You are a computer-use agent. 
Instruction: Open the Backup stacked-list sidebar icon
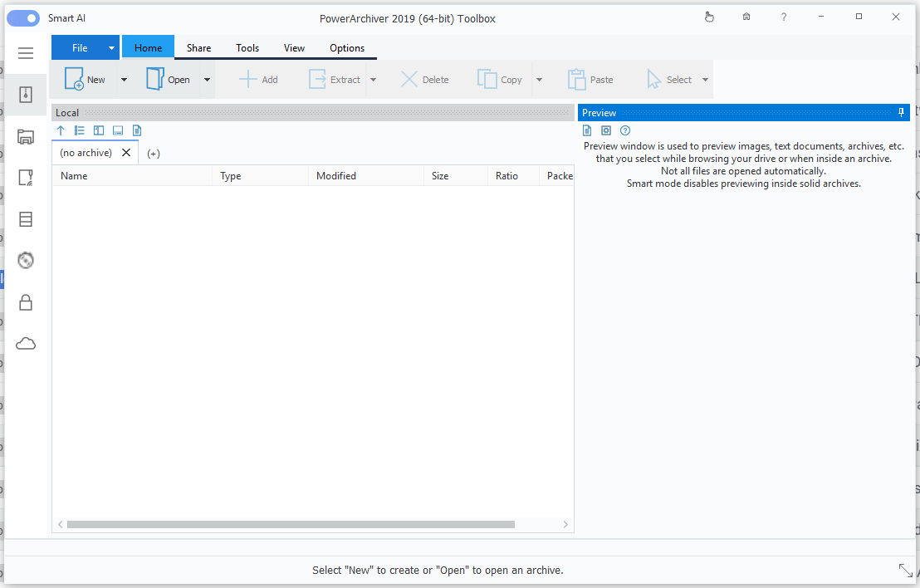pyautogui.click(x=25, y=219)
